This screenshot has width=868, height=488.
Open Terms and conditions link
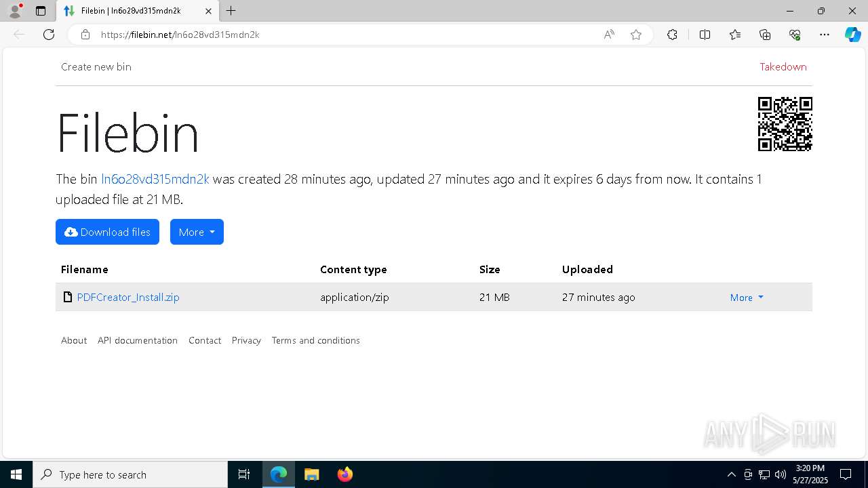coord(316,340)
